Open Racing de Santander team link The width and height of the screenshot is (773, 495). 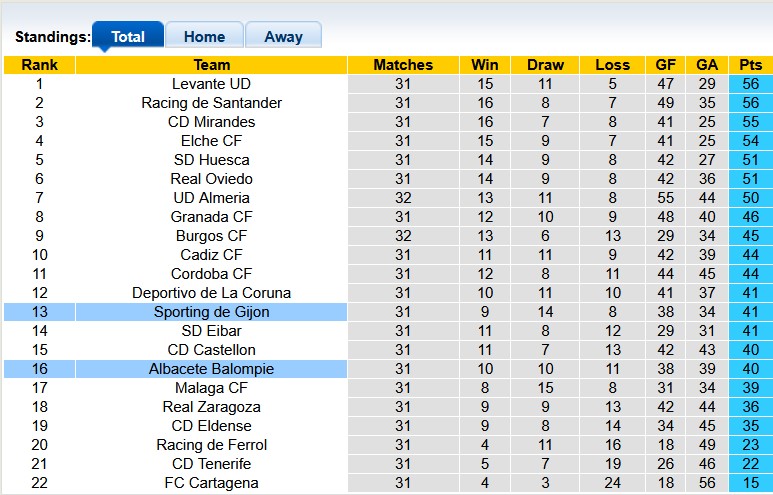pos(211,103)
